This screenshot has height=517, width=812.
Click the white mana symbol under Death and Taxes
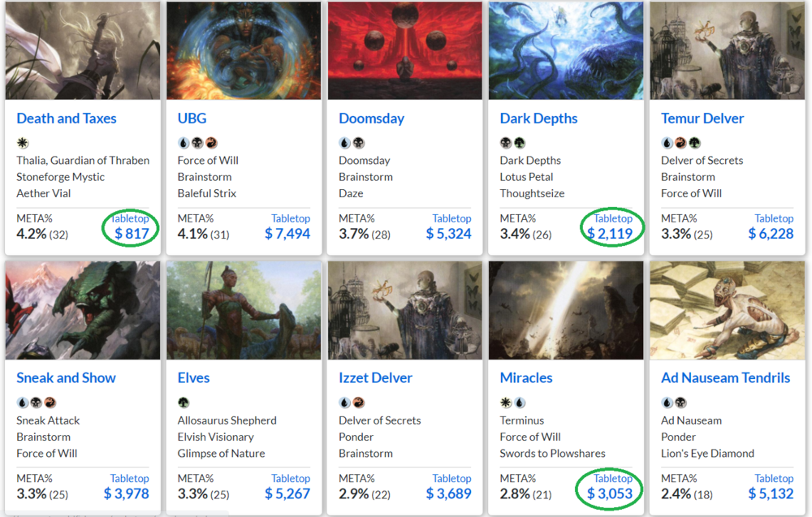[x=22, y=143]
